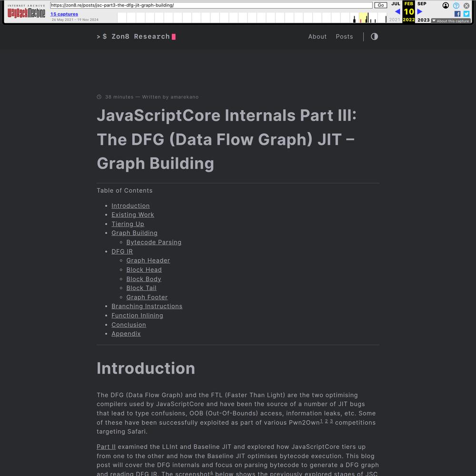Share capture on Facebook
The height and width of the screenshot is (476, 476).
click(457, 14)
